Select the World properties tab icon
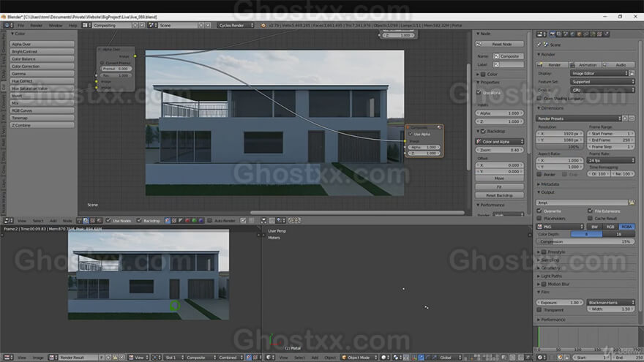The image size is (644, 362). (573, 34)
